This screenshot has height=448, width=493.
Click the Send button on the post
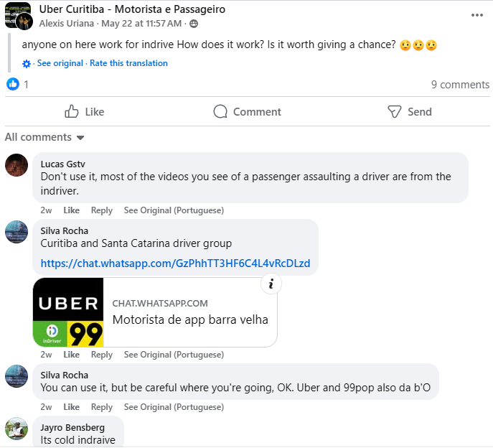[x=409, y=111]
